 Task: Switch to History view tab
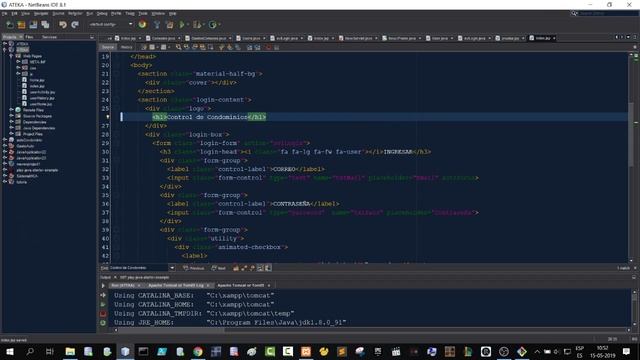[x=127, y=47]
